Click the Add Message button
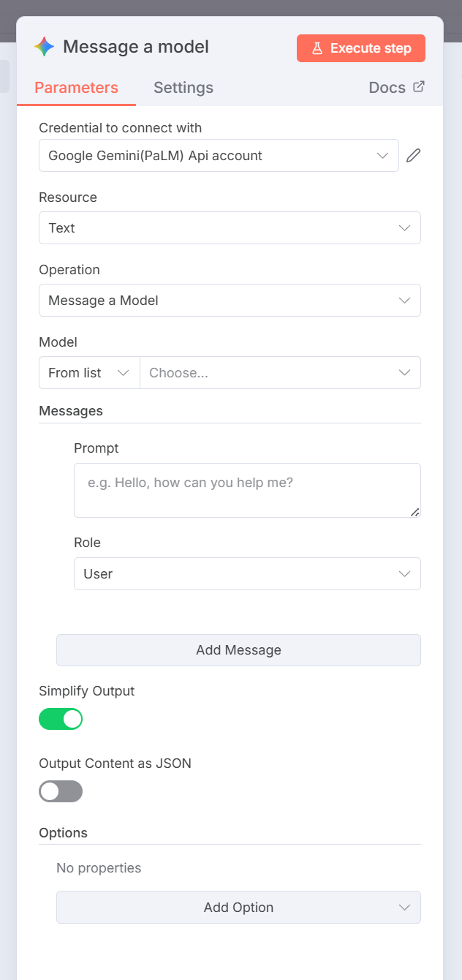The image size is (462, 980). pyautogui.click(x=238, y=649)
